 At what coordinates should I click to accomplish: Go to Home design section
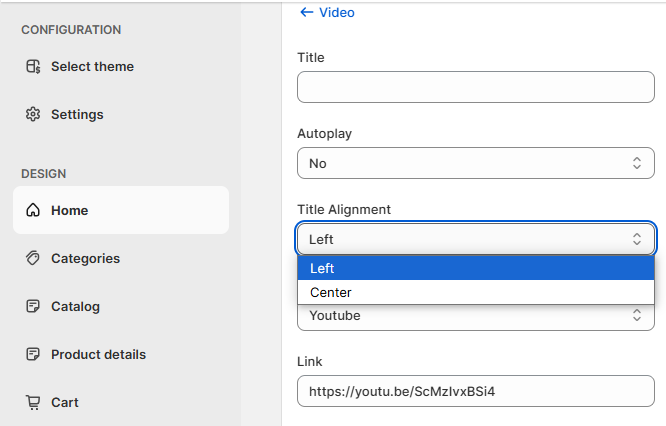point(121,210)
